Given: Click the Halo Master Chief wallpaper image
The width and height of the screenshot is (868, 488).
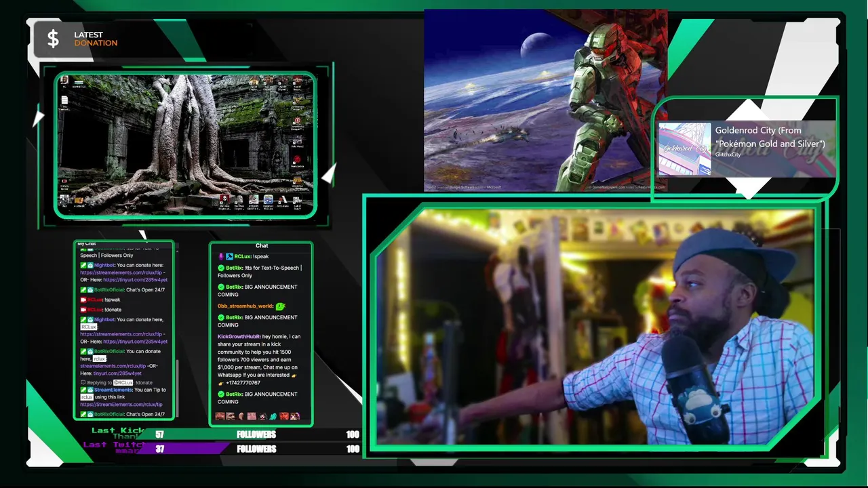Looking at the screenshot, I should coord(545,100).
